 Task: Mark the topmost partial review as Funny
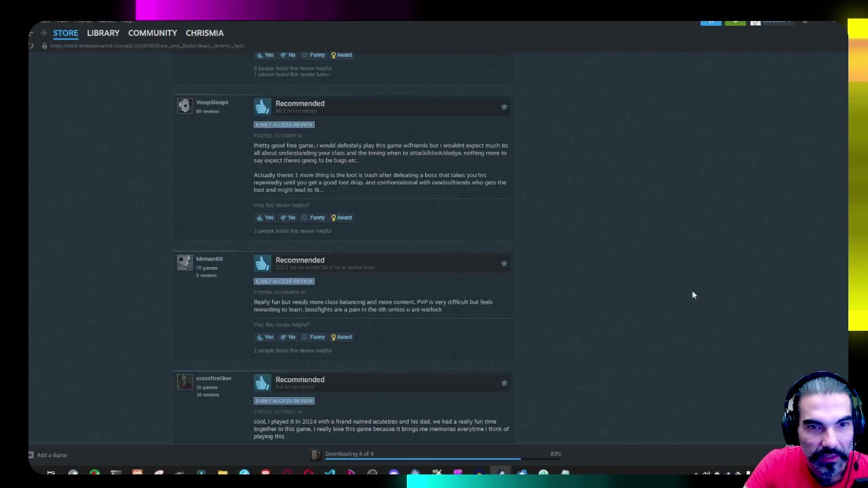tap(313, 55)
